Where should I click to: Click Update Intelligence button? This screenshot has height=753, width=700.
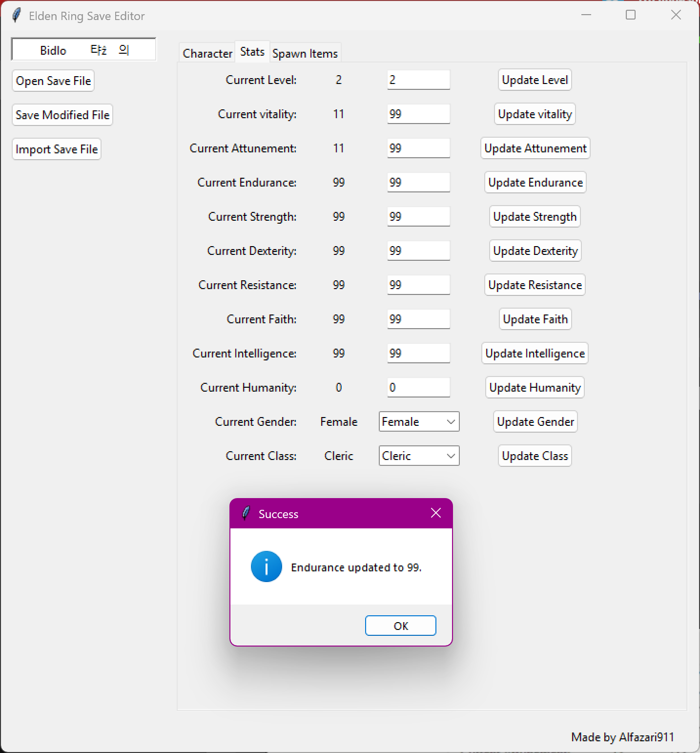tap(535, 354)
